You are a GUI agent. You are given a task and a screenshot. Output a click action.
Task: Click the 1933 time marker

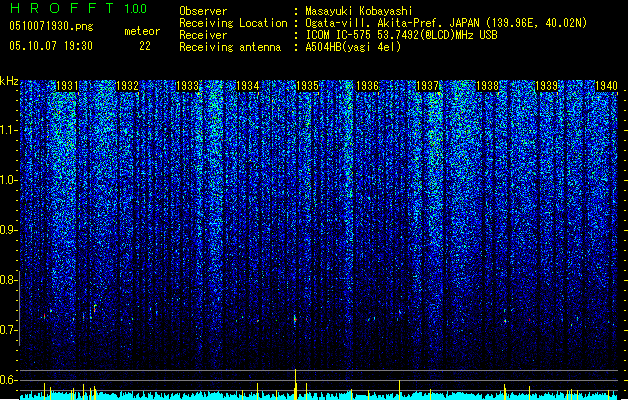(187, 86)
